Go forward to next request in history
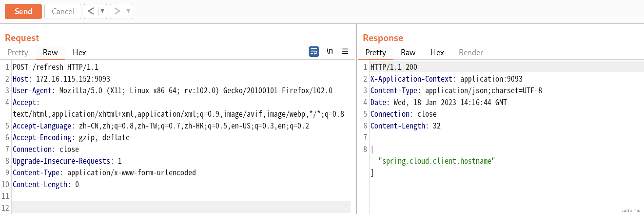644x214 pixels. point(117,11)
